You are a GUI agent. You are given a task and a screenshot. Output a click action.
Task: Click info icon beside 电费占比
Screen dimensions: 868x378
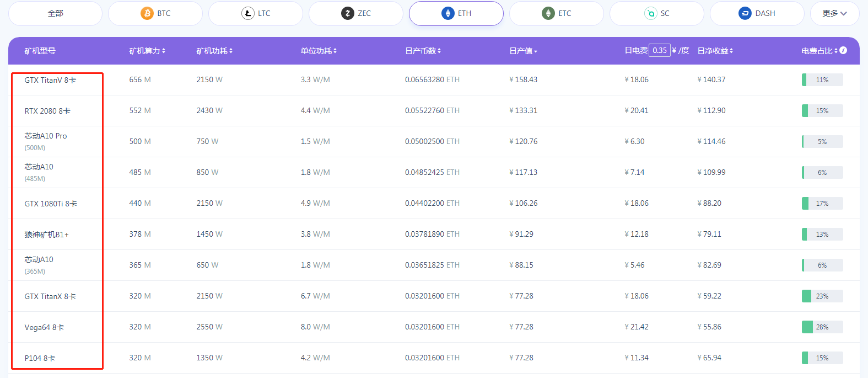843,50
